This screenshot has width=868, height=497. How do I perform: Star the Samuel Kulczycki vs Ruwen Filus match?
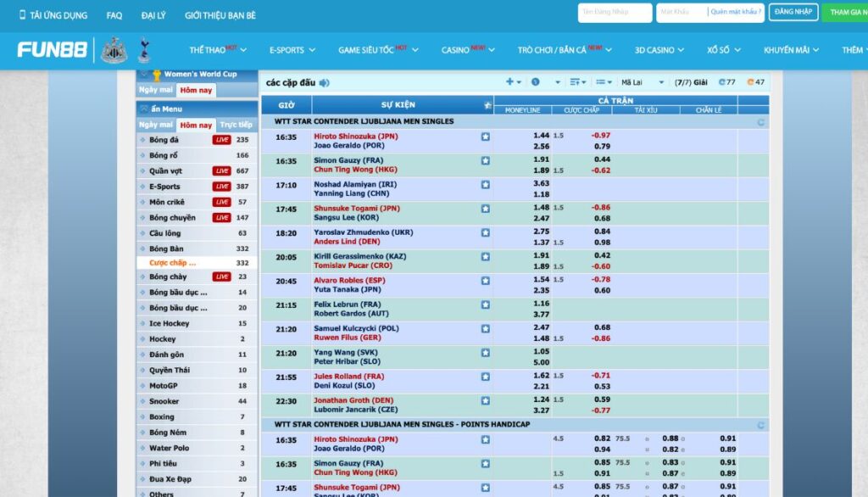click(x=486, y=328)
